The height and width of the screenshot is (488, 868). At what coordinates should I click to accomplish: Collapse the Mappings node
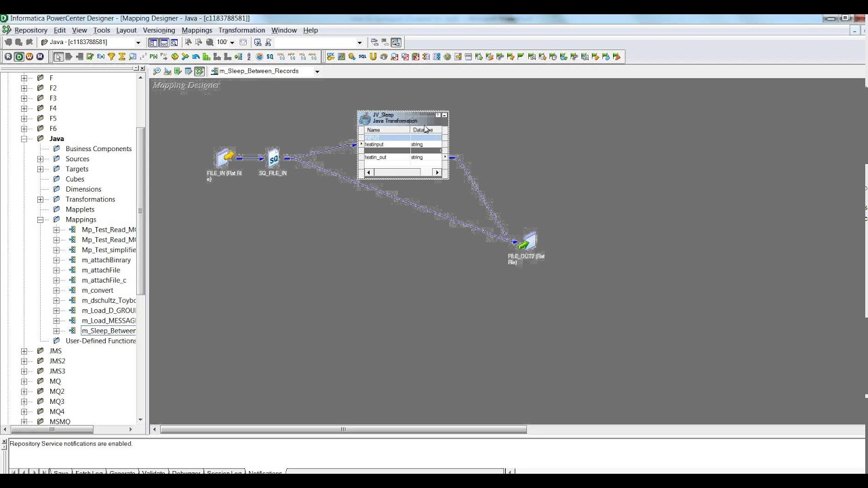tap(40, 220)
